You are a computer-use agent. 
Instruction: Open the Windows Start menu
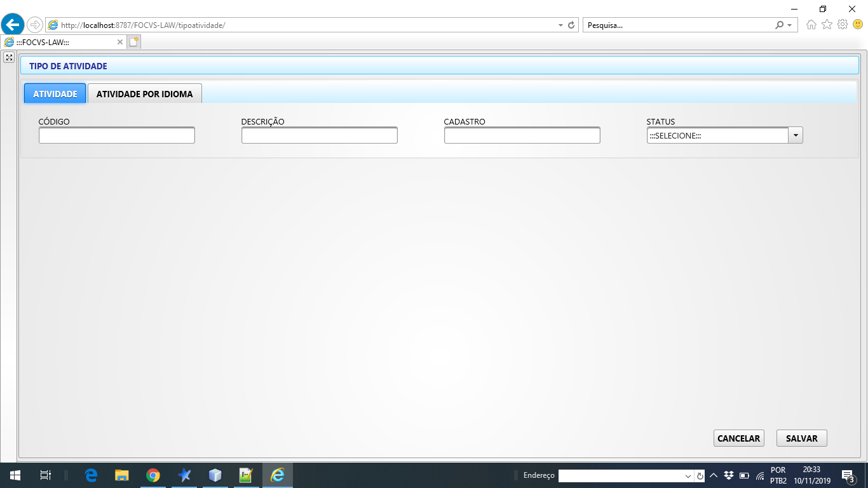(x=15, y=475)
